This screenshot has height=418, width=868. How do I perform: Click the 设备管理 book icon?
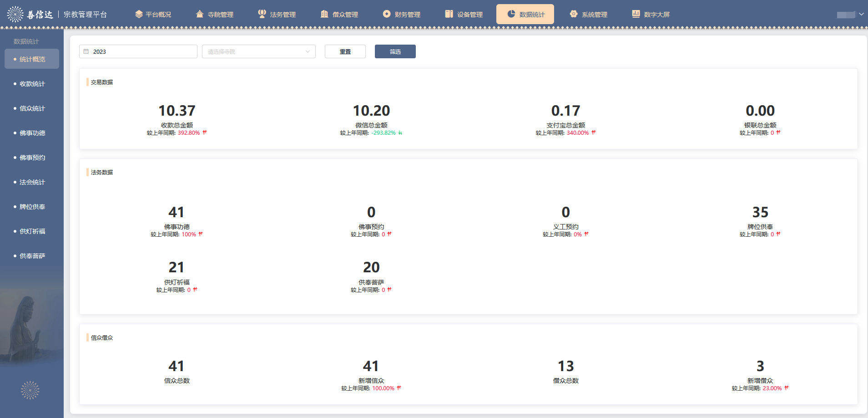(449, 14)
